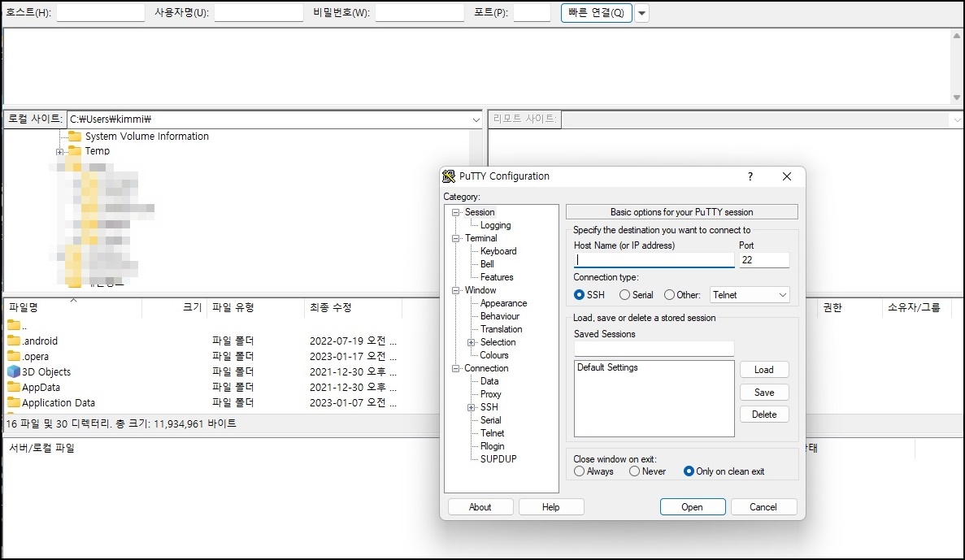Focus the 사용자명(U) username field
965x560 pixels.
[x=259, y=13]
